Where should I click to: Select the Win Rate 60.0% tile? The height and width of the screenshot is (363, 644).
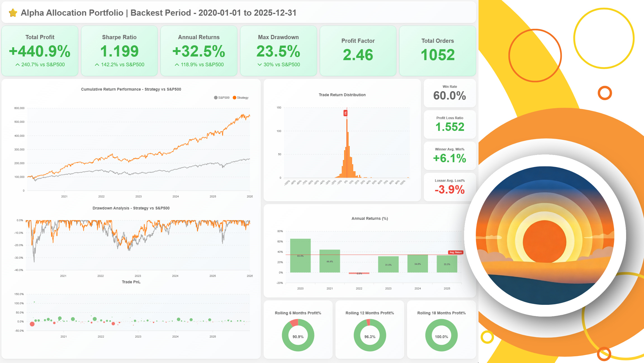pos(449,93)
